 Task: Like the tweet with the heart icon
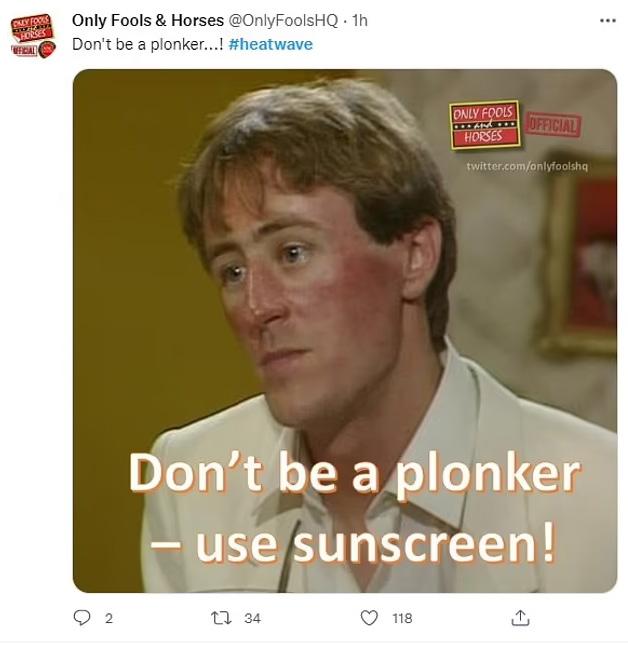[x=369, y=618]
